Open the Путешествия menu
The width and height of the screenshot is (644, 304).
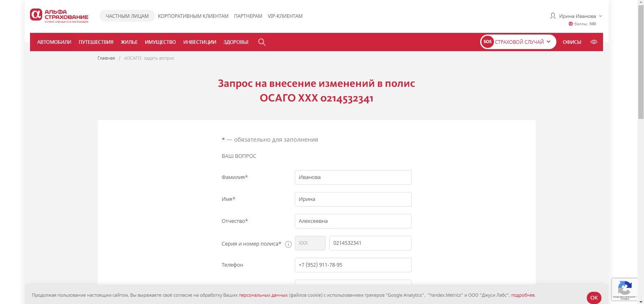96,42
